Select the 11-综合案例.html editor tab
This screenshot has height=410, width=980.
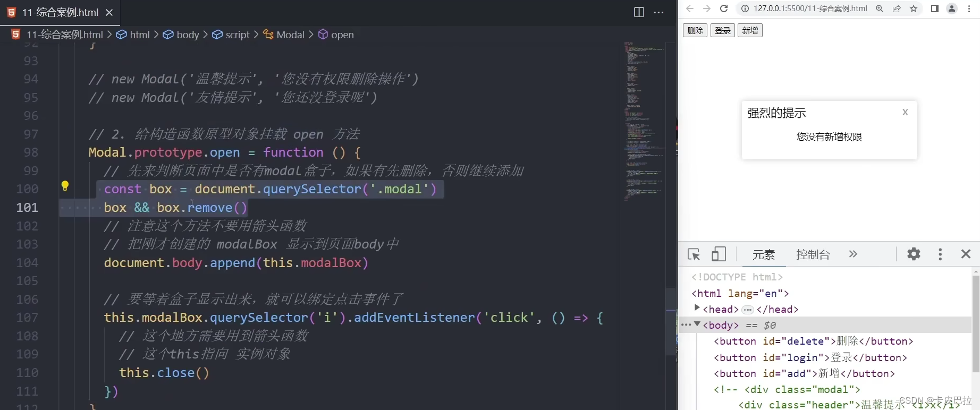point(60,12)
